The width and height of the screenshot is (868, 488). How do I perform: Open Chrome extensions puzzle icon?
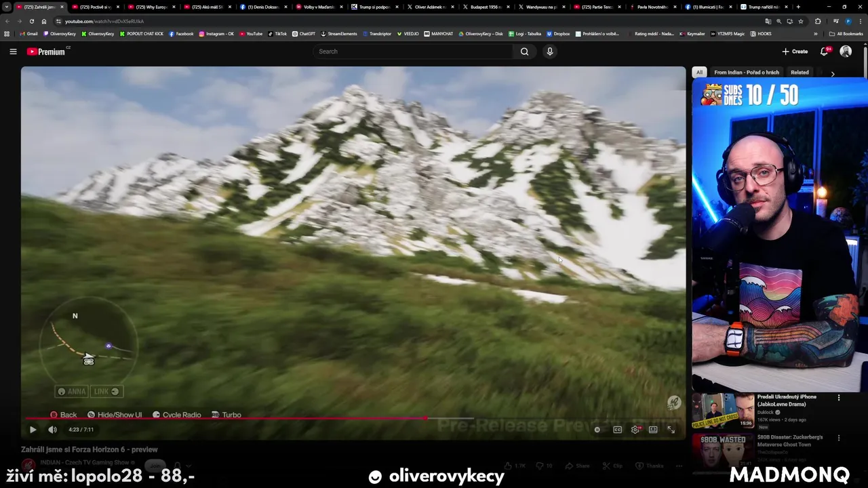817,21
